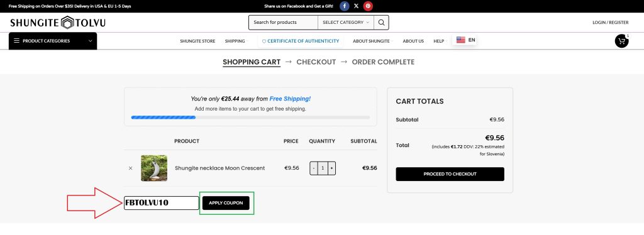Open the Login / Register link
Screen dimensions: 644x235
pos(610,23)
